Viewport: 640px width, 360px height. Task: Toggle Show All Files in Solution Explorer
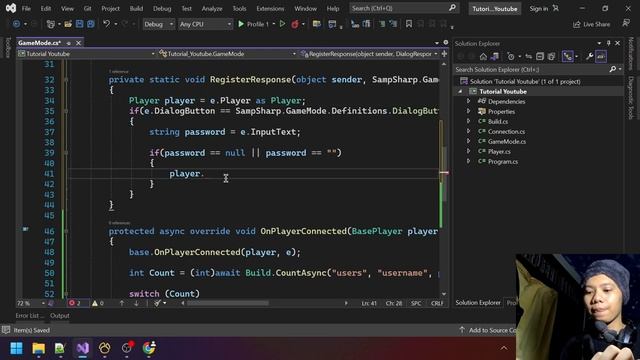[x=551, y=56]
